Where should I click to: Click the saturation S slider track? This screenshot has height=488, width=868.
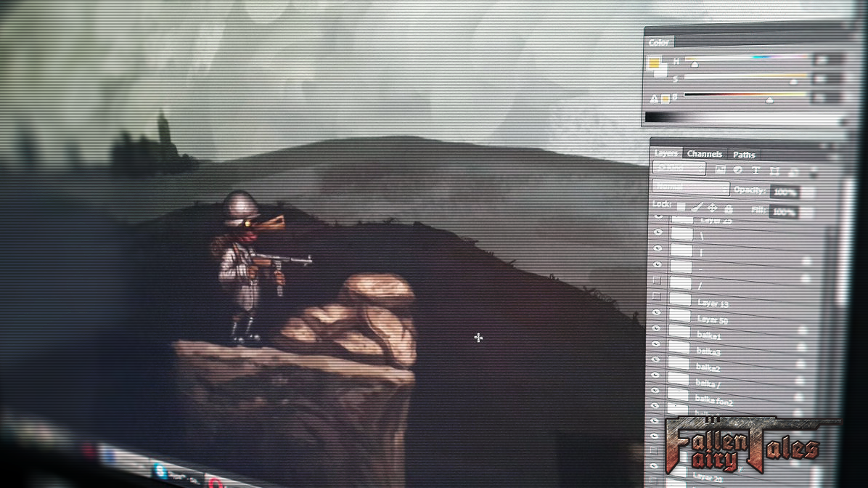click(745, 76)
